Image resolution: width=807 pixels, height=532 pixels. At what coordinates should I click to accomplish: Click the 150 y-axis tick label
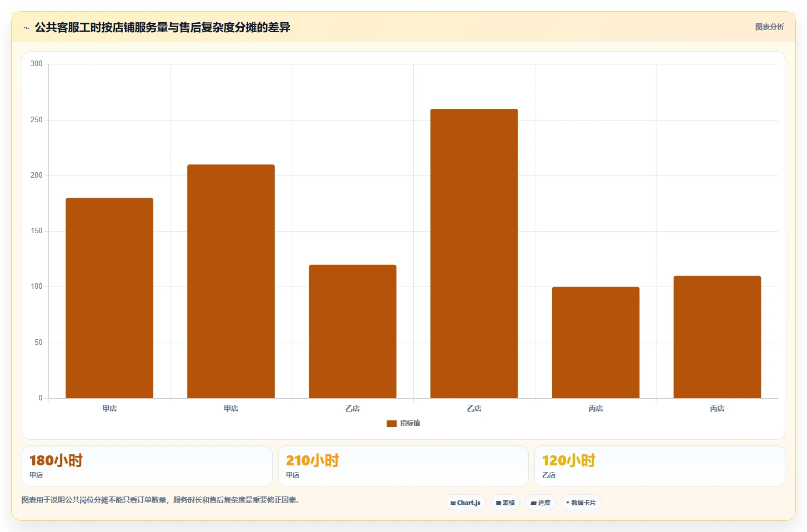click(37, 231)
